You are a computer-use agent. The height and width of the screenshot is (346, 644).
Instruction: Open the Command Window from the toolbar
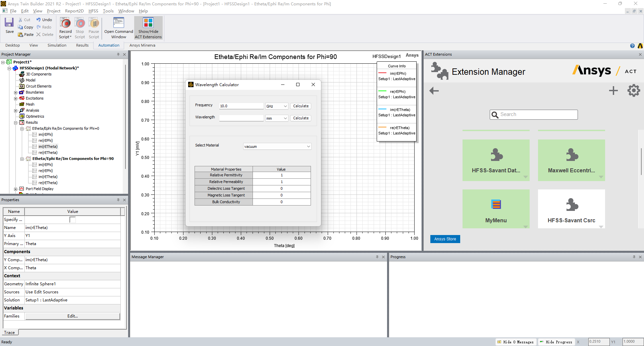(118, 23)
